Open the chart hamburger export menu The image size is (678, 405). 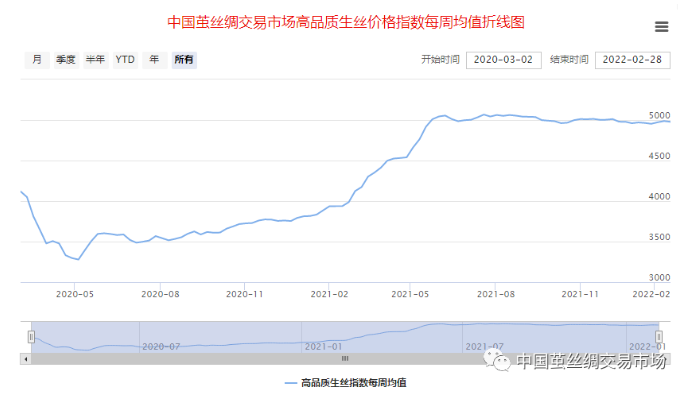click(x=661, y=27)
